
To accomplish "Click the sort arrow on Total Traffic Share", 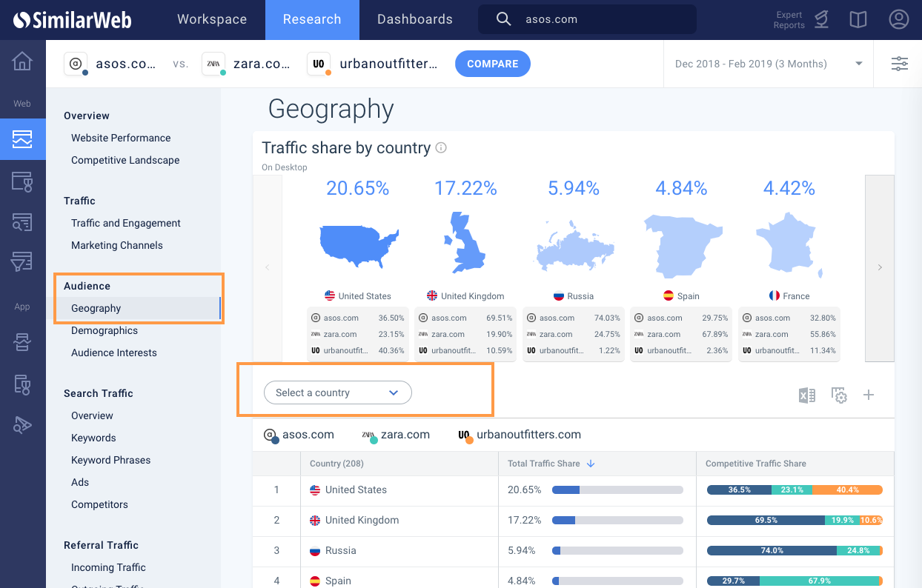I will point(591,464).
